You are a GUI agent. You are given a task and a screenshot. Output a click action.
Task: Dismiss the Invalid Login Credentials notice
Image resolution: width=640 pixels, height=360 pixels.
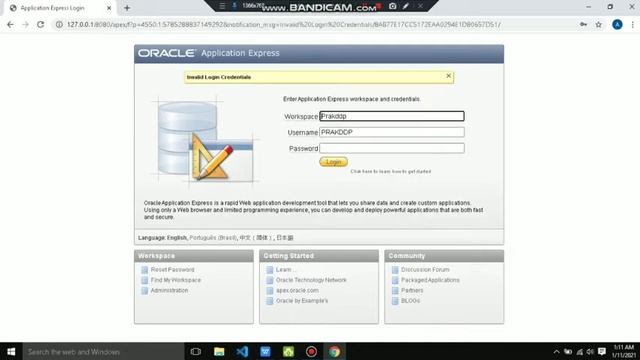449,76
